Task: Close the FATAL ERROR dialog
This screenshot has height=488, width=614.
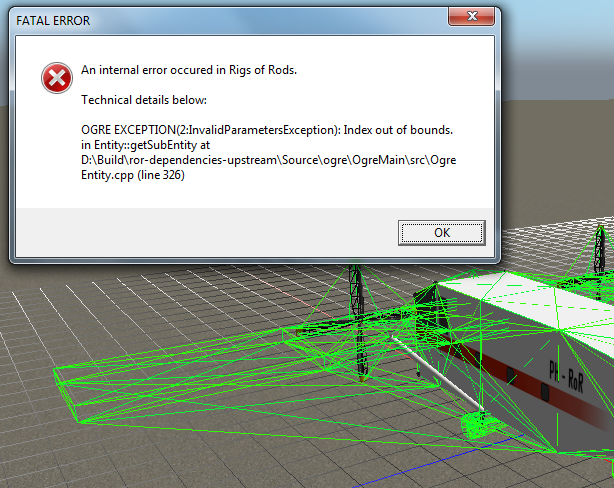Action: tap(471, 16)
